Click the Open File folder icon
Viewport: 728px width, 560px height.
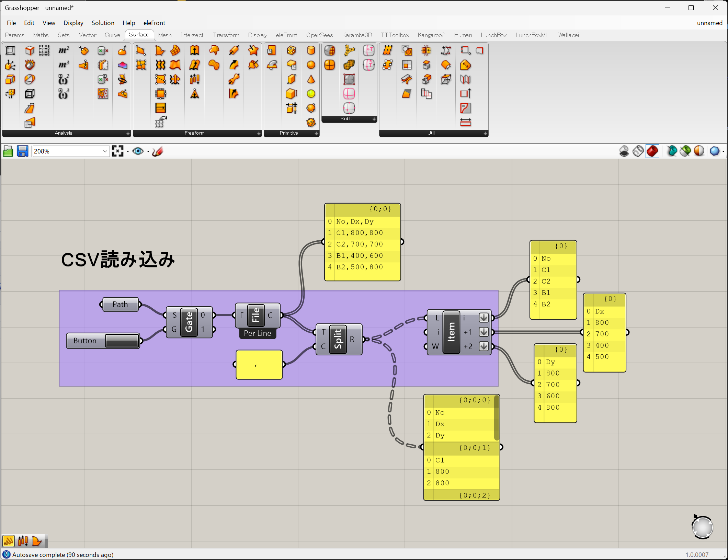pos(8,151)
